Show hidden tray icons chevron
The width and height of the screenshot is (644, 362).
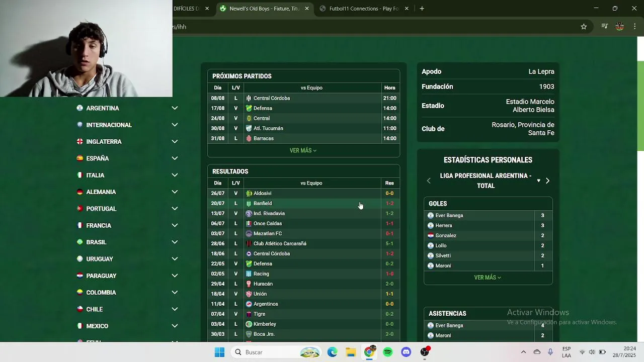(x=523, y=352)
